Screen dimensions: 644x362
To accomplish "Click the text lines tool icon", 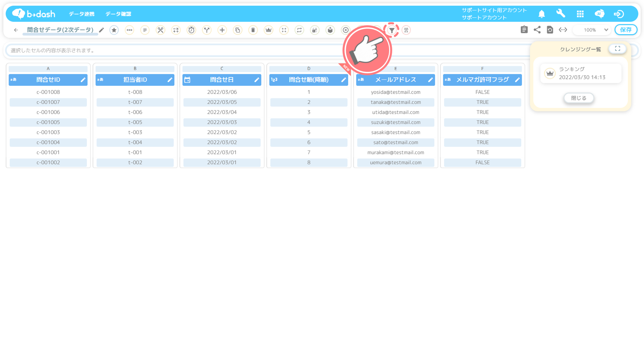I will click(145, 30).
